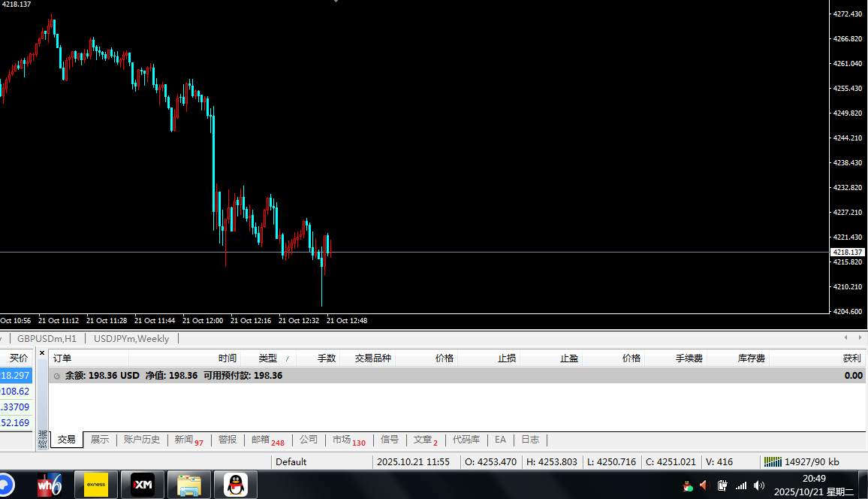This screenshot has width=868, height=499.
Task: Click the 4218.137 current price label on scale
Action: (x=848, y=253)
